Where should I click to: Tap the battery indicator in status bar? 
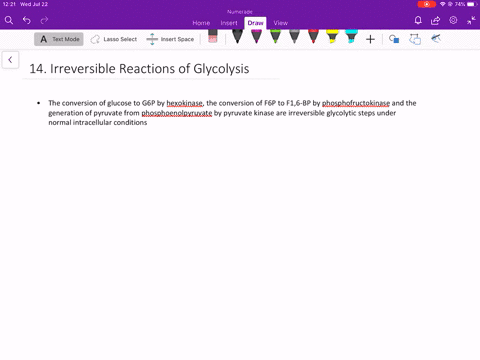pyautogui.click(x=472, y=4)
